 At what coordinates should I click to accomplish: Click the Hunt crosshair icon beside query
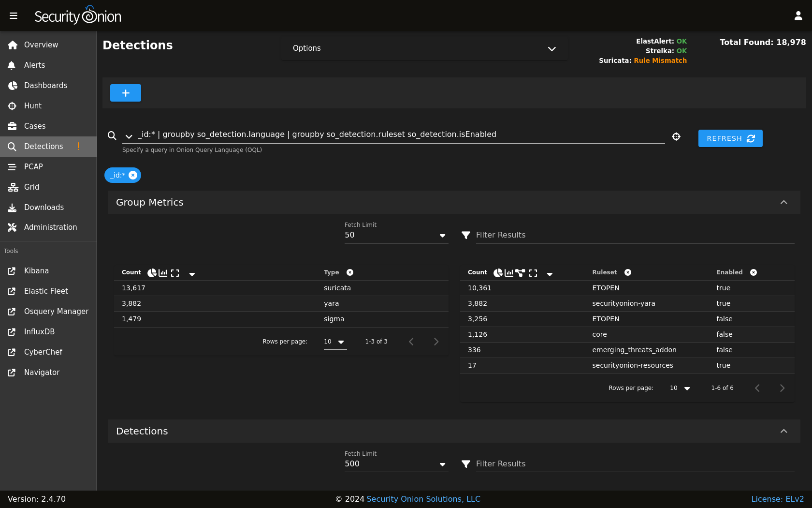(x=676, y=137)
